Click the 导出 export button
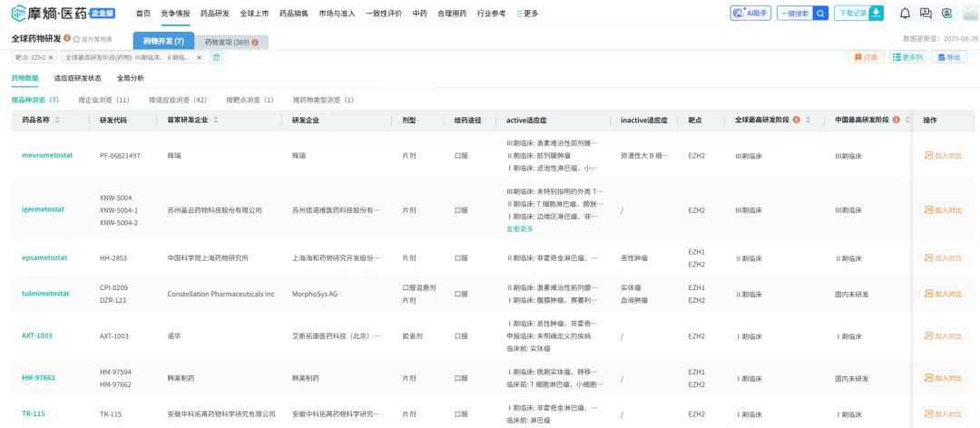 (948, 57)
